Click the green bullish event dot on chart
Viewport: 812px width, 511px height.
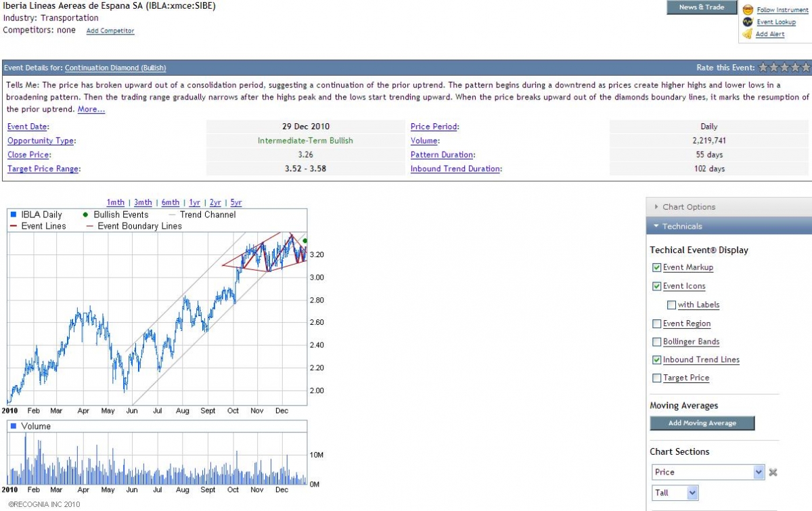pos(305,240)
